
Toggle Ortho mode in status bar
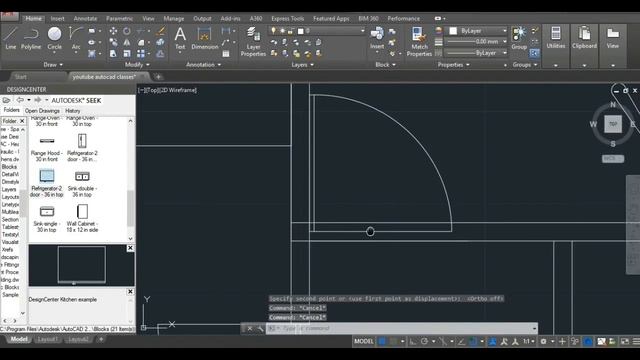coord(413,341)
